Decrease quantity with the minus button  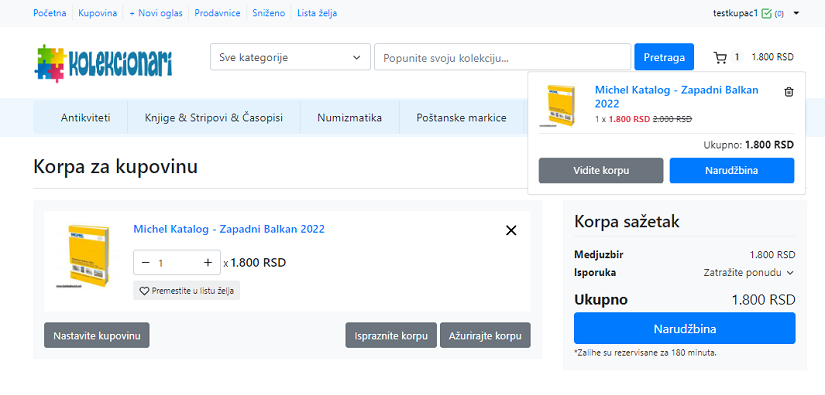(x=146, y=262)
